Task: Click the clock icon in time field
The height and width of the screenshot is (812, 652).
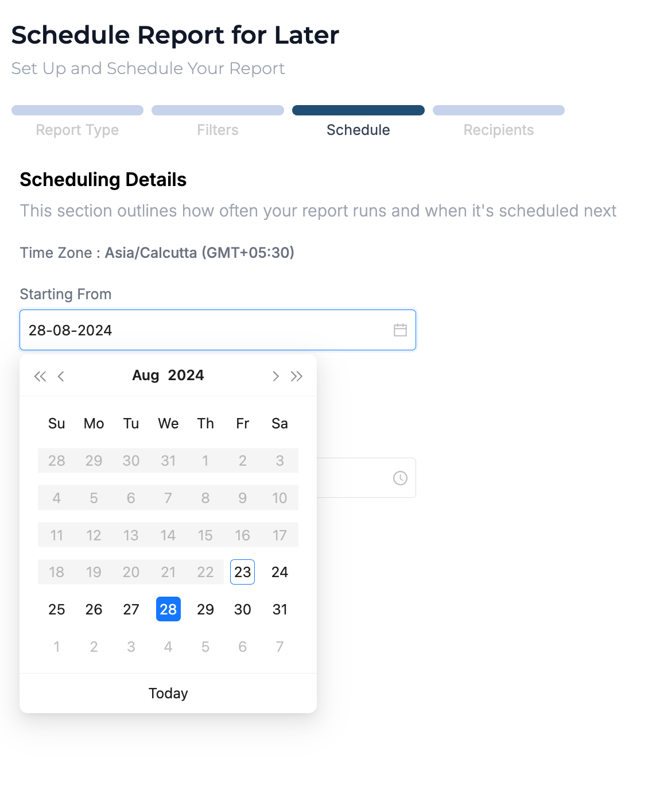Action: click(400, 478)
